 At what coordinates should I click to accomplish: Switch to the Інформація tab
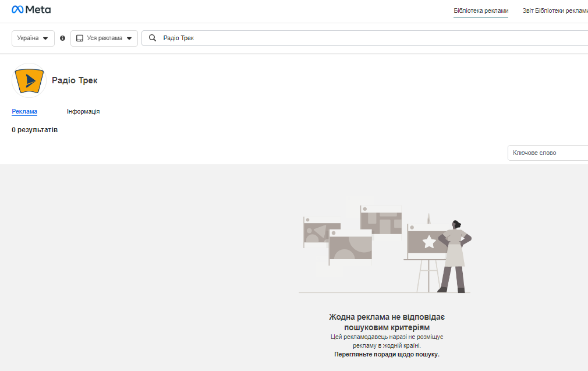(x=83, y=111)
